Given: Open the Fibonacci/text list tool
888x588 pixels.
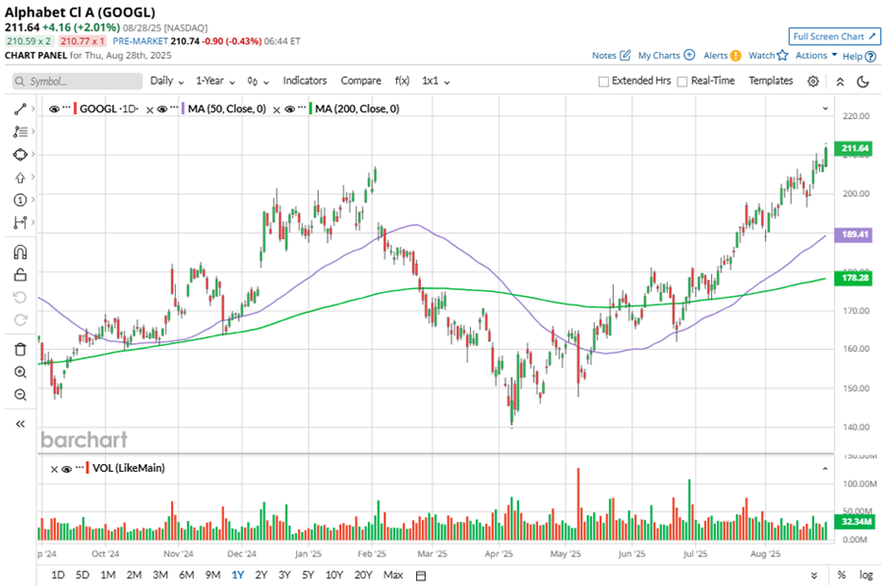Looking at the screenshot, I should pyautogui.click(x=20, y=132).
